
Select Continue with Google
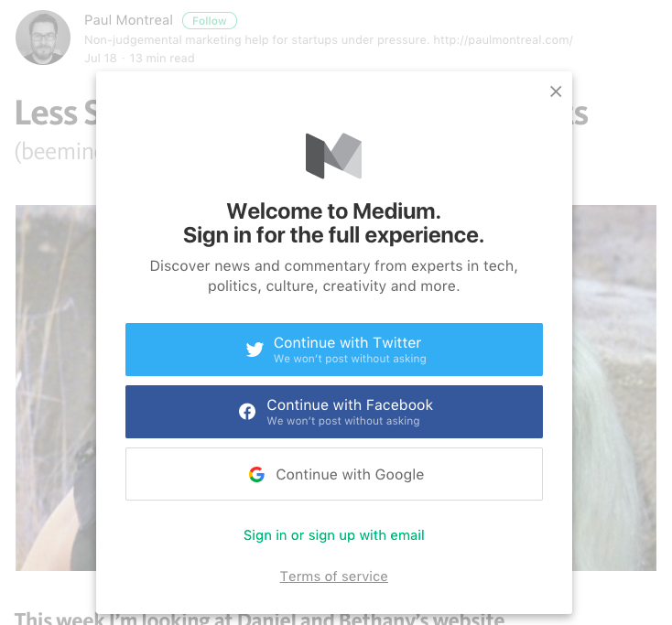point(334,474)
